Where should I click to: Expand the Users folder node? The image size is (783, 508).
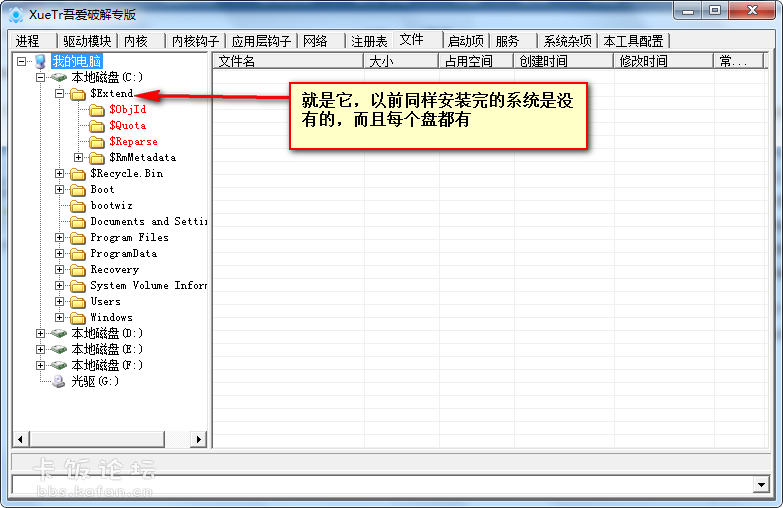click(59, 301)
